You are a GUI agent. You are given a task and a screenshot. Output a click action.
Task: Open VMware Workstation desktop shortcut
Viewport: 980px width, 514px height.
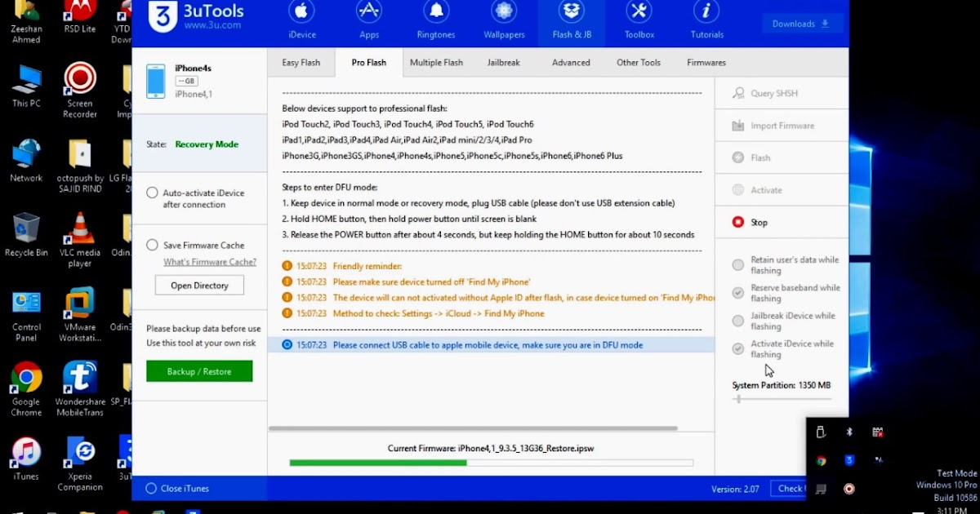pyautogui.click(x=80, y=315)
